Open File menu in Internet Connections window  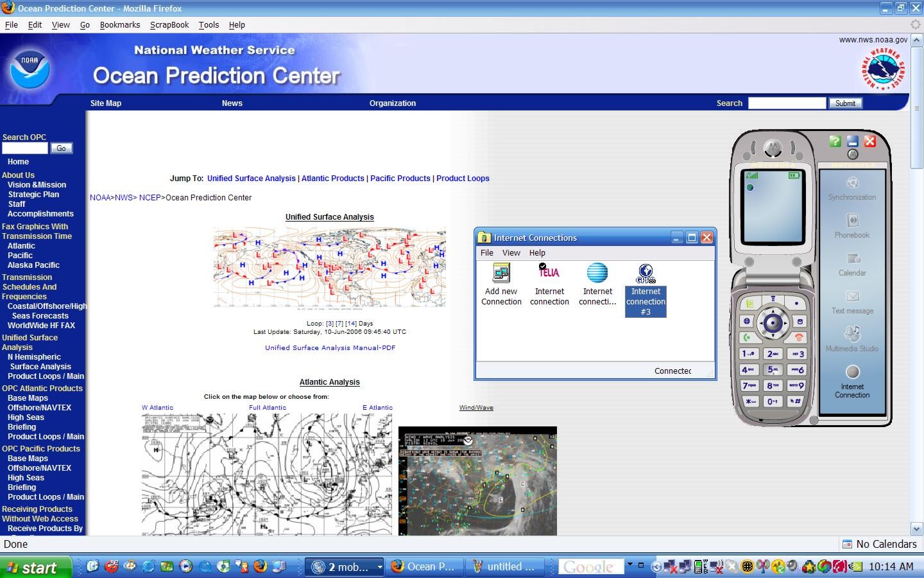click(487, 253)
